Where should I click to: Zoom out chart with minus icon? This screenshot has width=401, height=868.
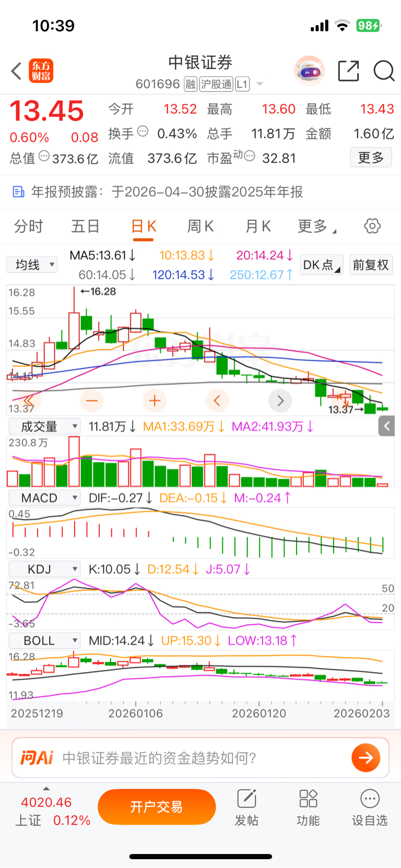[x=92, y=401]
